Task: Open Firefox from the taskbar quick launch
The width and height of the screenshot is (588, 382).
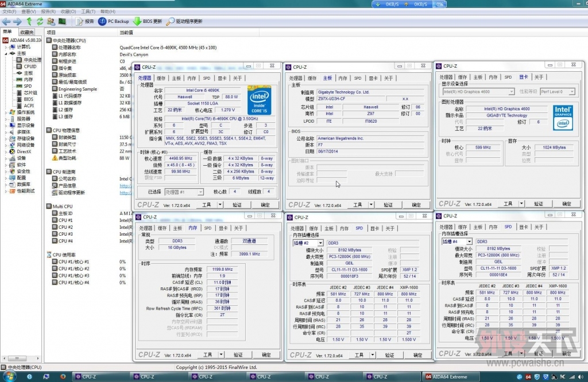Action: 63,377
